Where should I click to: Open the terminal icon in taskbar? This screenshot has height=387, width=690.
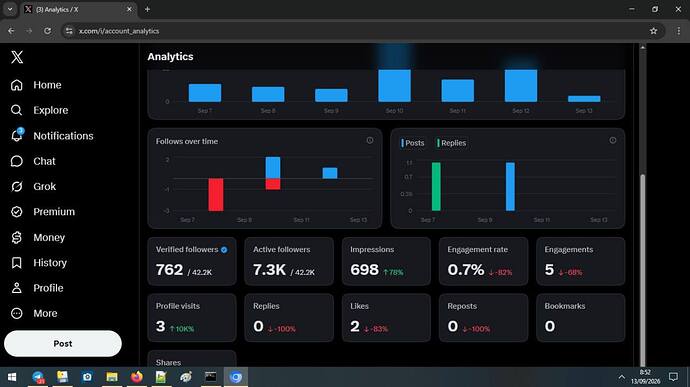tap(211, 377)
